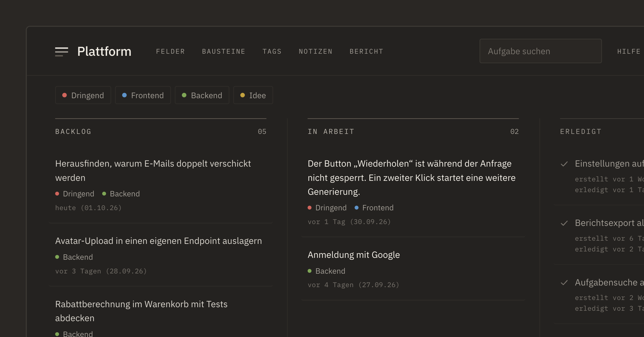The image size is (644, 337).
Task: Focus the Aufgabe suchen search field
Action: point(540,51)
